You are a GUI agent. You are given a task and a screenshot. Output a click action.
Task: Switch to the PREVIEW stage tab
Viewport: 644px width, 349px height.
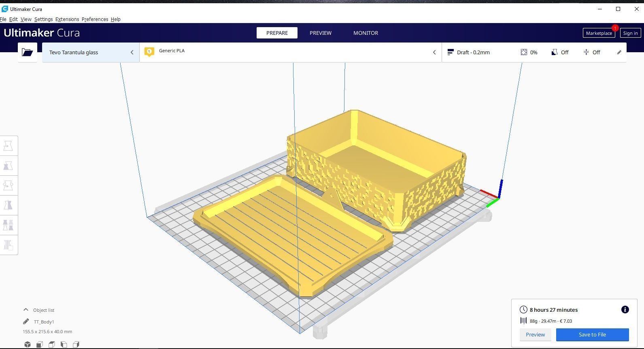(x=321, y=33)
